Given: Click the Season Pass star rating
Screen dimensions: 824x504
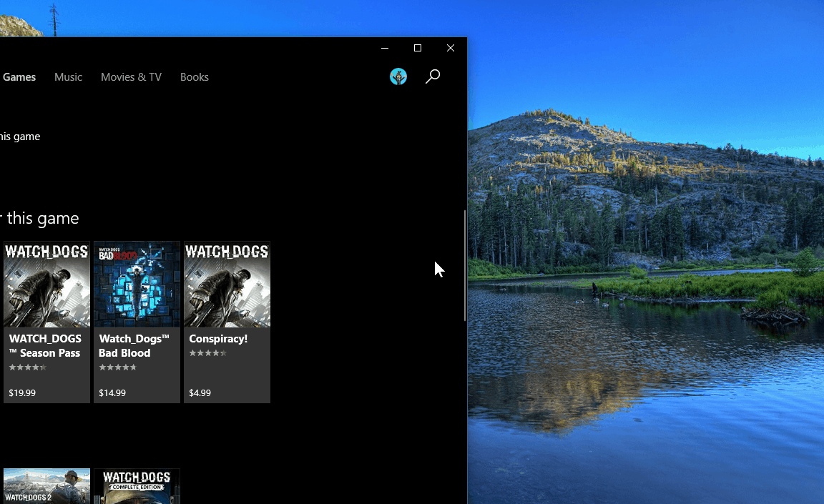Looking at the screenshot, I should click(28, 367).
